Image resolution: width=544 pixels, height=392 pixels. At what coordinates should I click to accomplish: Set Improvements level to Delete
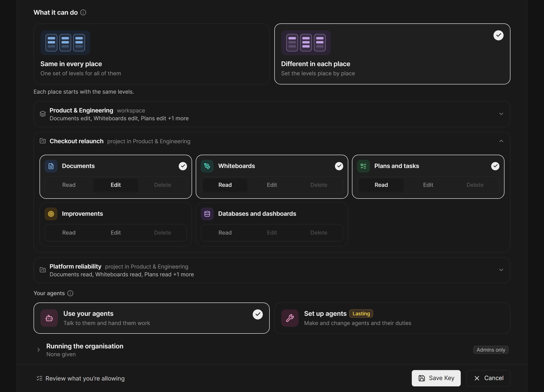163,233
